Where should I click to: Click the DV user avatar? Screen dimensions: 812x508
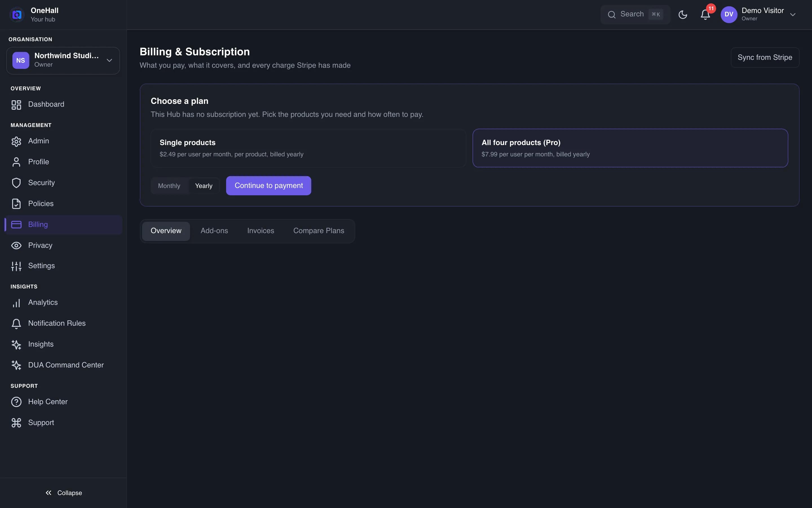[729, 14]
